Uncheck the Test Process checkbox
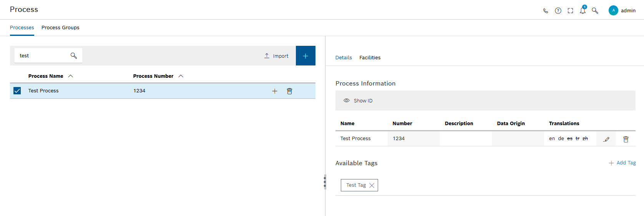Image resolution: width=644 pixels, height=216 pixels. (17, 91)
